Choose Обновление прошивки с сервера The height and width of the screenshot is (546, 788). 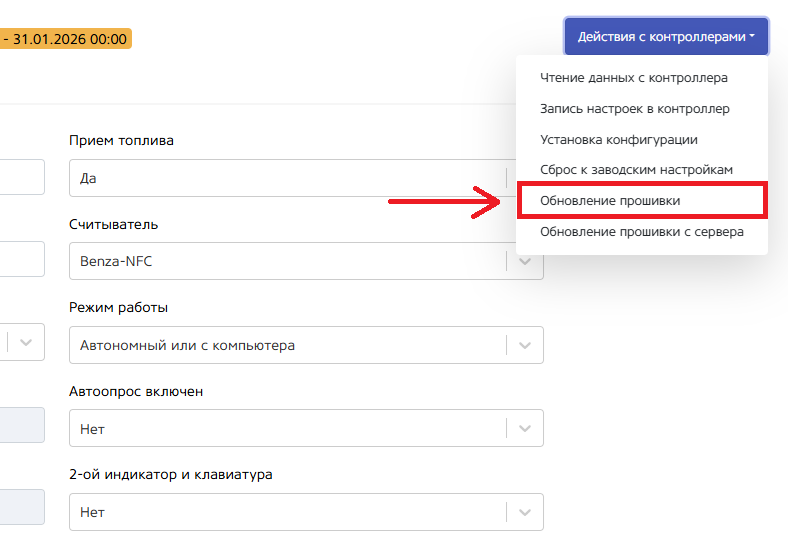pyautogui.click(x=641, y=232)
